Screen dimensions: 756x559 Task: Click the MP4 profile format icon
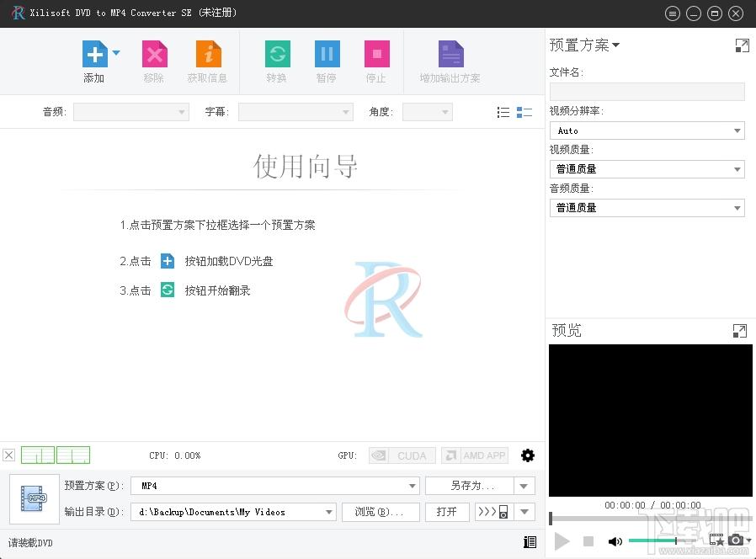click(x=35, y=498)
